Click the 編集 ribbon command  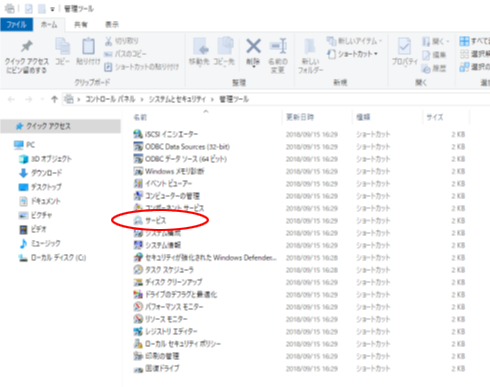(434, 55)
